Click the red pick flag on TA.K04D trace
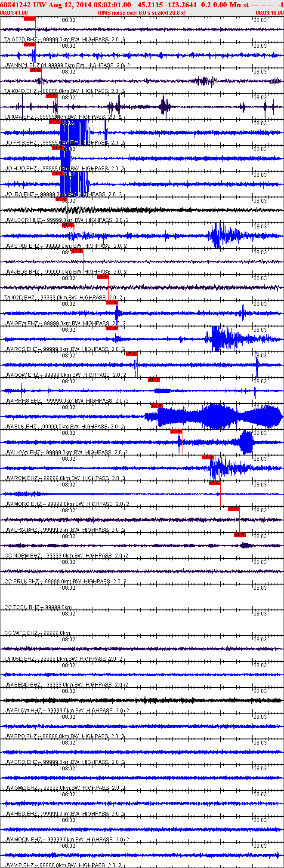 [35, 70]
